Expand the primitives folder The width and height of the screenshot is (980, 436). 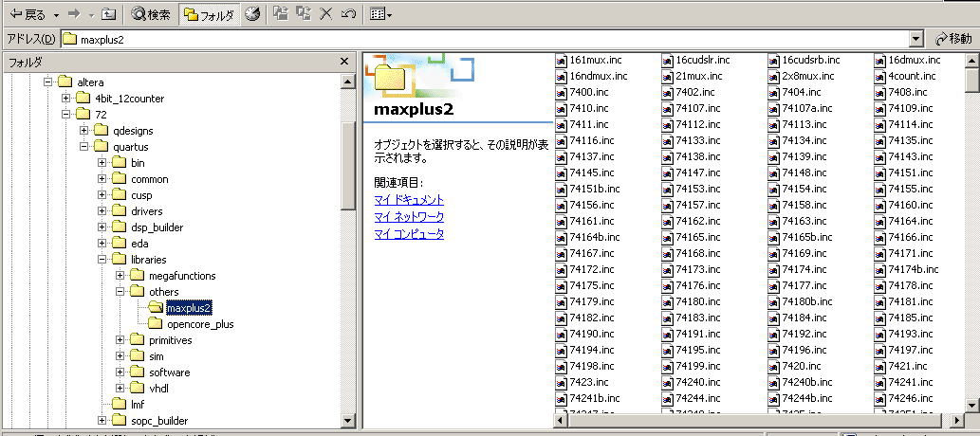pyautogui.click(x=120, y=340)
